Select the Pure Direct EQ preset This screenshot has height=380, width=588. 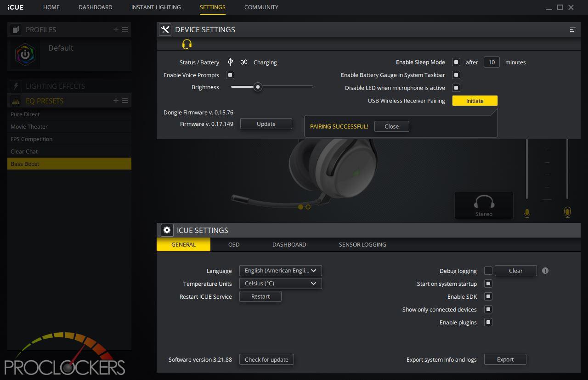69,114
